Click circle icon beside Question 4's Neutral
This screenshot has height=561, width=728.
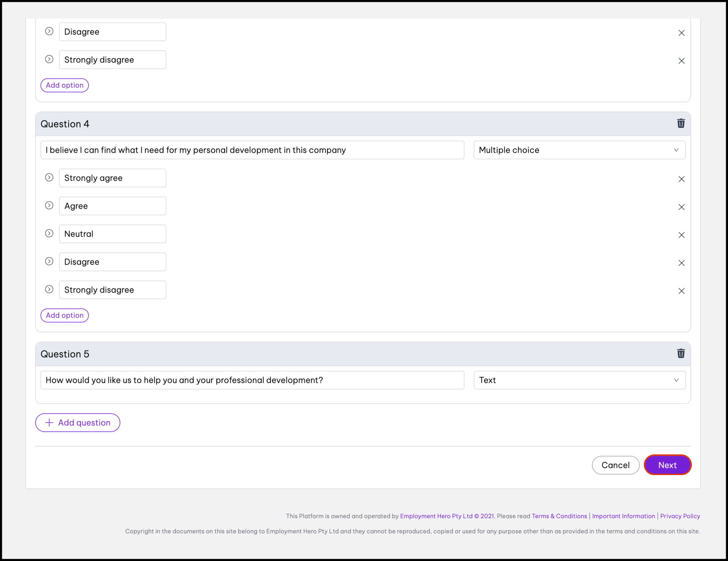[x=49, y=233]
